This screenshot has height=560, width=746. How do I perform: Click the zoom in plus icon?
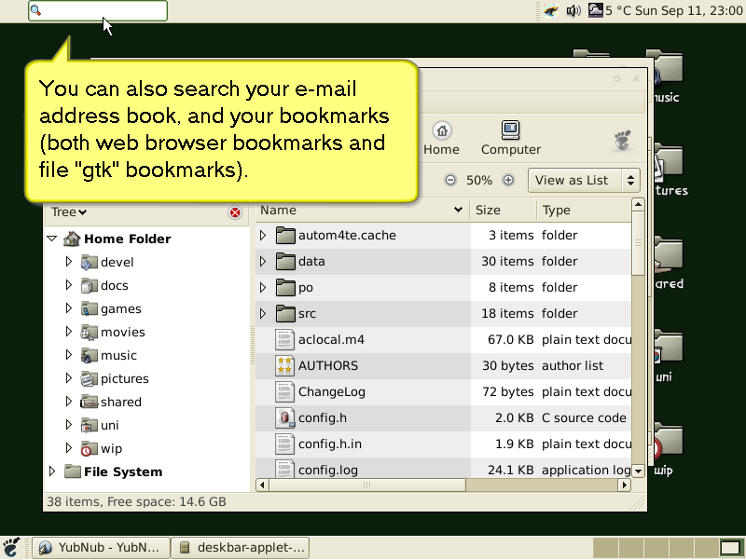pos(508,180)
